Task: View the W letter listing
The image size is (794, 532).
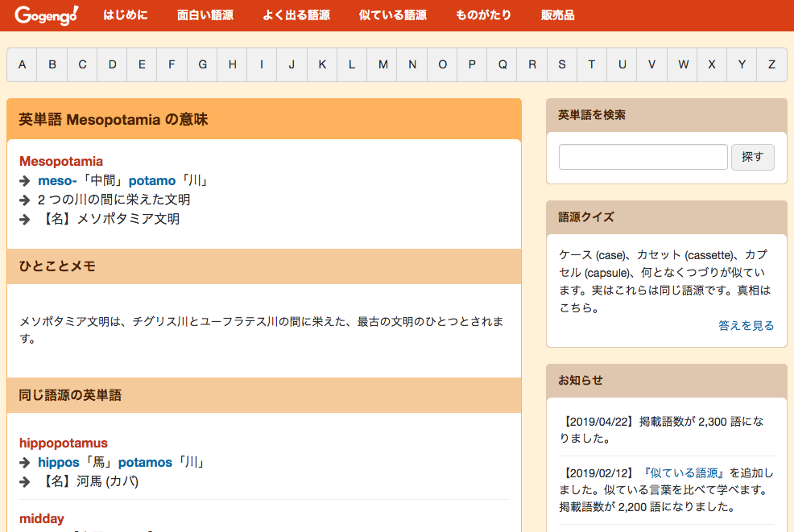Action: click(x=682, y=65)
